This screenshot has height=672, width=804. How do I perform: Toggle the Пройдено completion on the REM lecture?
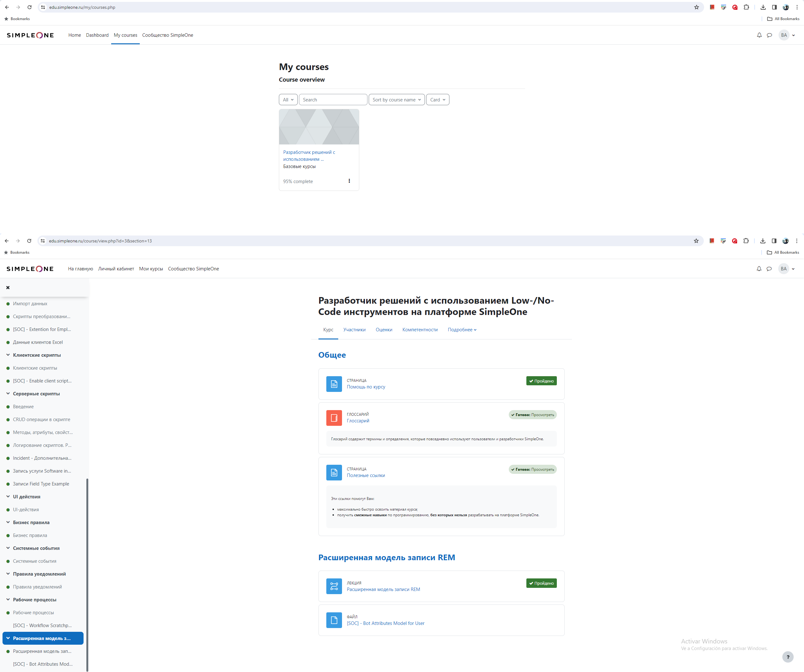tap(541, 583)
